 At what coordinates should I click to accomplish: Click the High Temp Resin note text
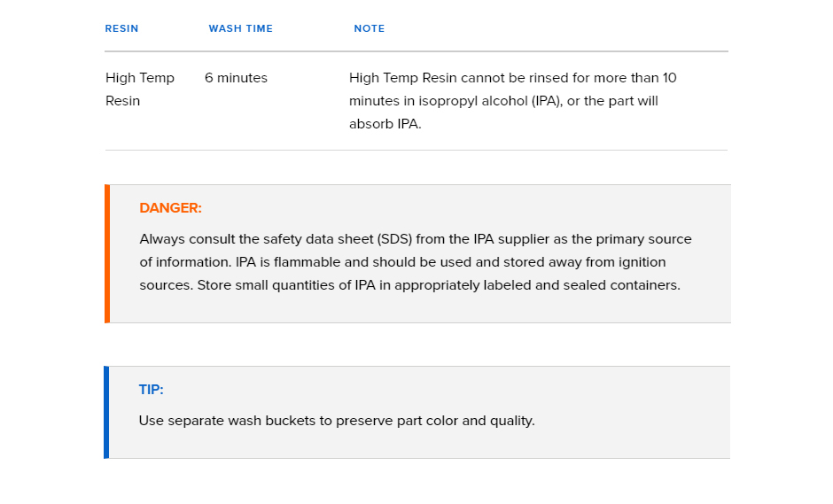513,101
